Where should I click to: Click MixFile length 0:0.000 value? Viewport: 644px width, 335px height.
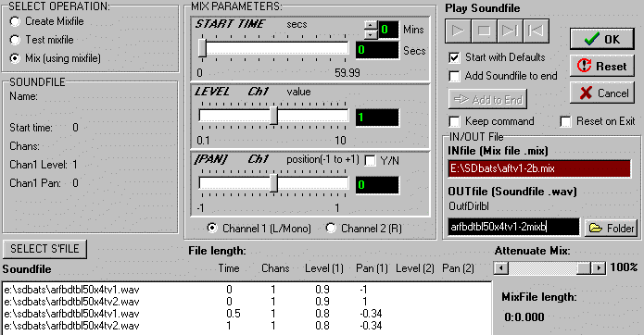pyautogui.click(x=524, y=317)
